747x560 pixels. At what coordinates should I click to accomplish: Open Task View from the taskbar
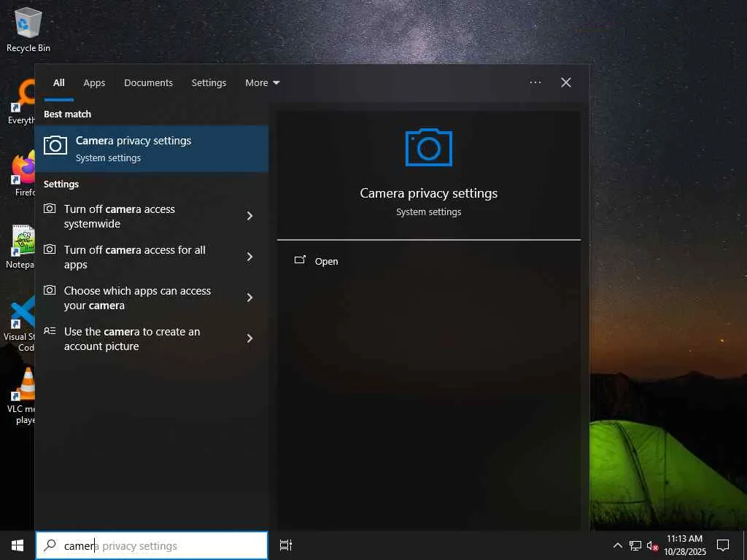tap(286, 545)
